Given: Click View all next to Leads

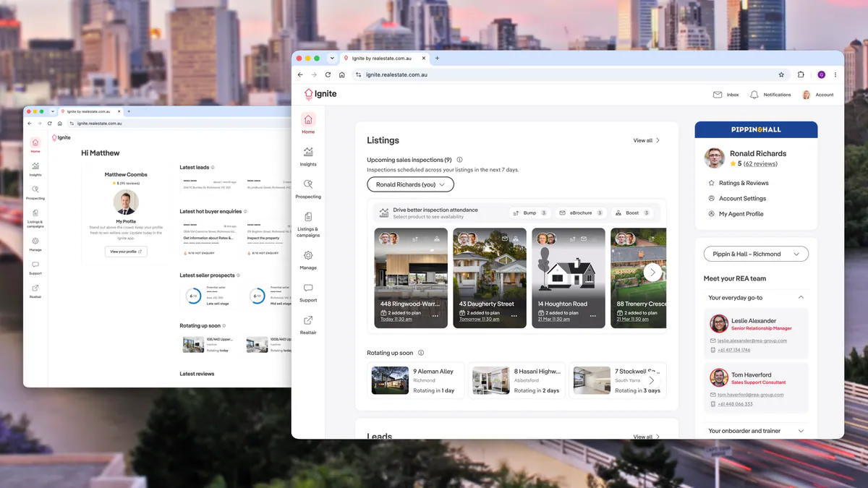Looking at the screenshot, I should pos(647,436).
